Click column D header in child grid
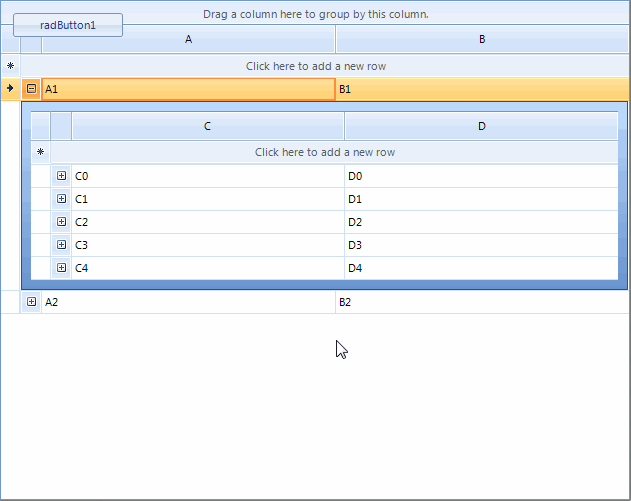 (481, 126)
